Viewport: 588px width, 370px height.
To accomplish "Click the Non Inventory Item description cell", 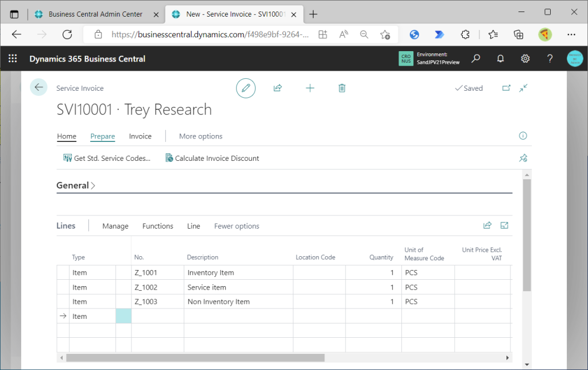I will point(238,302).
